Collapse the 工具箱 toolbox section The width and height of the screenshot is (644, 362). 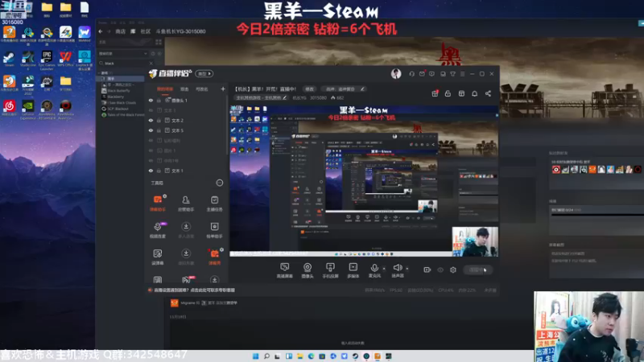220,183
